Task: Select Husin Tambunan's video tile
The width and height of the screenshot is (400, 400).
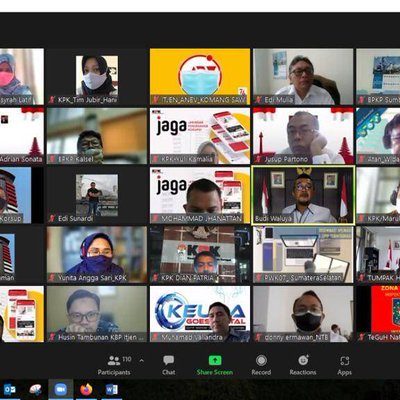Action: point(97,314)
